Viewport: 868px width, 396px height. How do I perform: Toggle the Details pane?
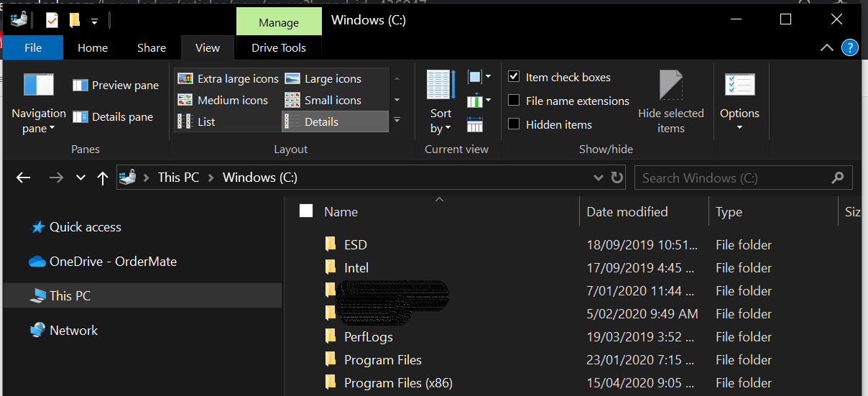[x=113, y=117]
